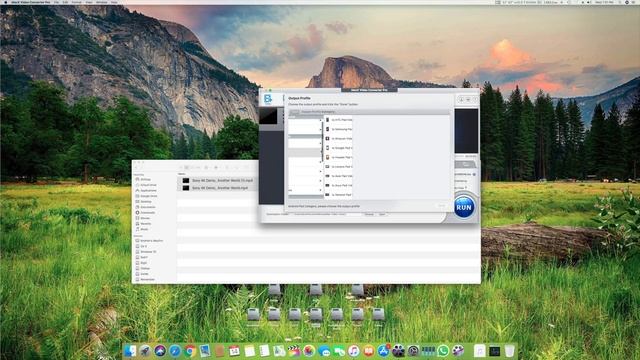Open iBooks from the Dock
The width and height of the screenshot is (640, 360).
pyautogui.click(x=369, y=351)
